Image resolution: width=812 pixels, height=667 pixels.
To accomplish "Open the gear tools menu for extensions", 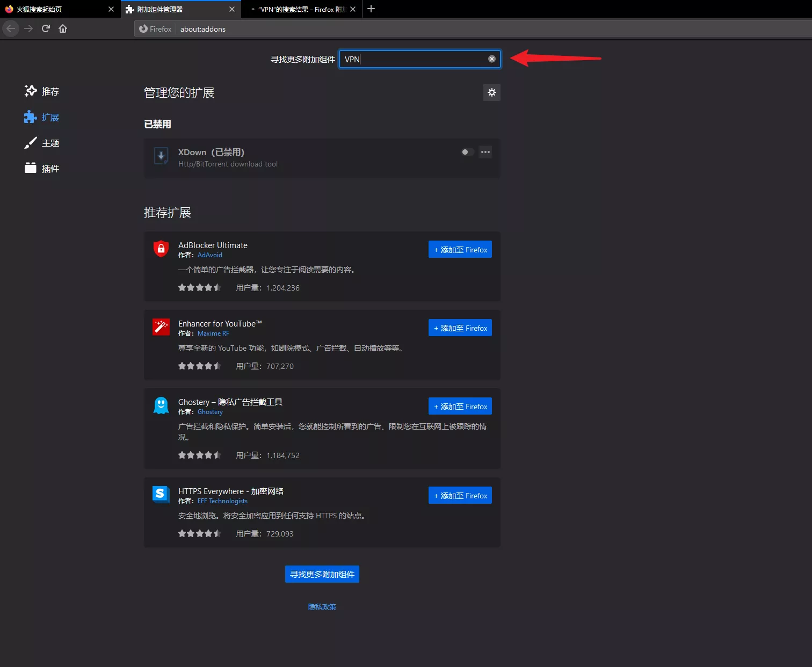I will [492, 92].
